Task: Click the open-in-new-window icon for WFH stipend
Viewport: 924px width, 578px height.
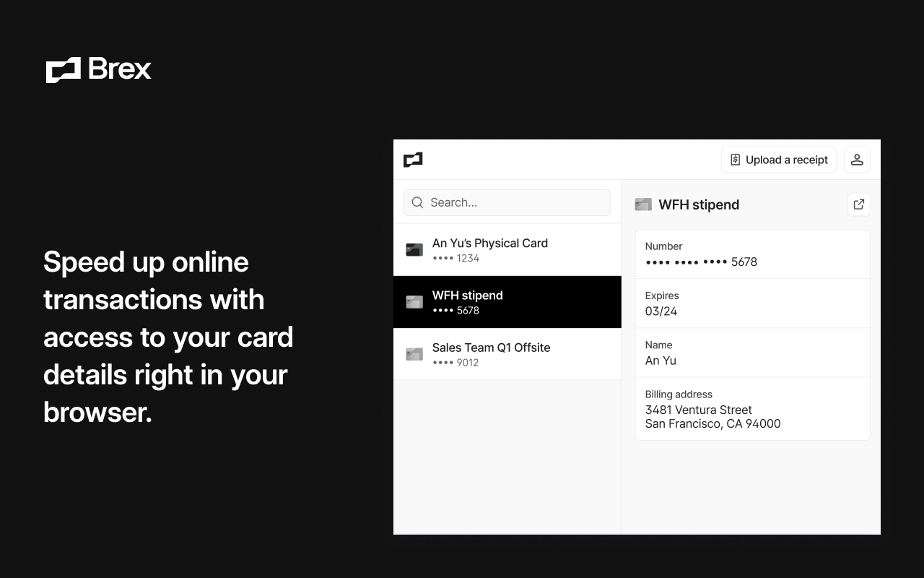Action: tap(858, 204)
